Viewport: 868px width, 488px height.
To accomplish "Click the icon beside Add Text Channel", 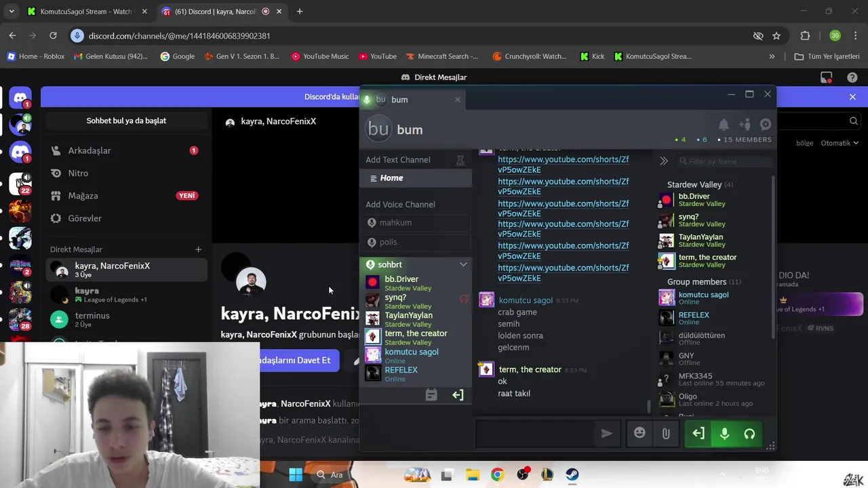I will point(460,160).
